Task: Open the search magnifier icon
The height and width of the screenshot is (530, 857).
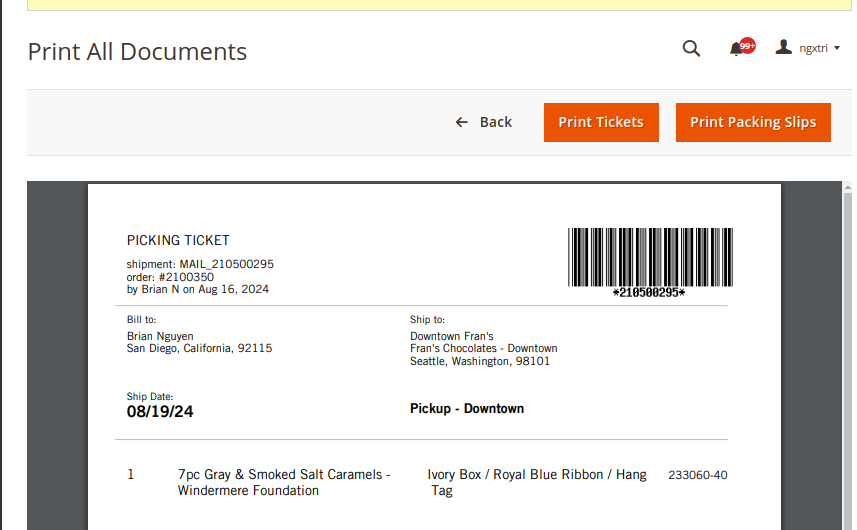Action: click(x=691, y=48)
